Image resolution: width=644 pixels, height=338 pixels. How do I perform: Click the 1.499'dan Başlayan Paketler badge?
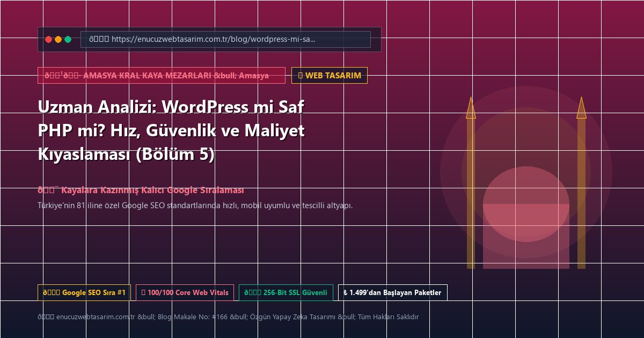(x=392, y=292)
